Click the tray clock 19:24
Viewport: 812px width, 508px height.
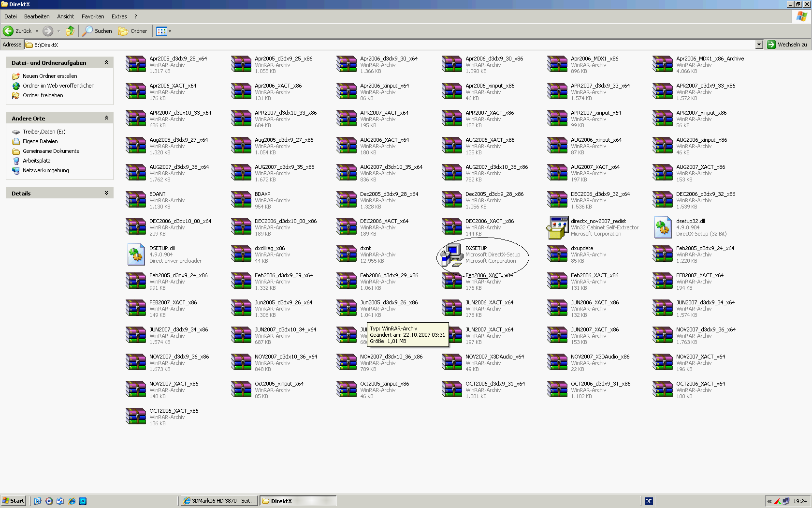click(800, 501)
